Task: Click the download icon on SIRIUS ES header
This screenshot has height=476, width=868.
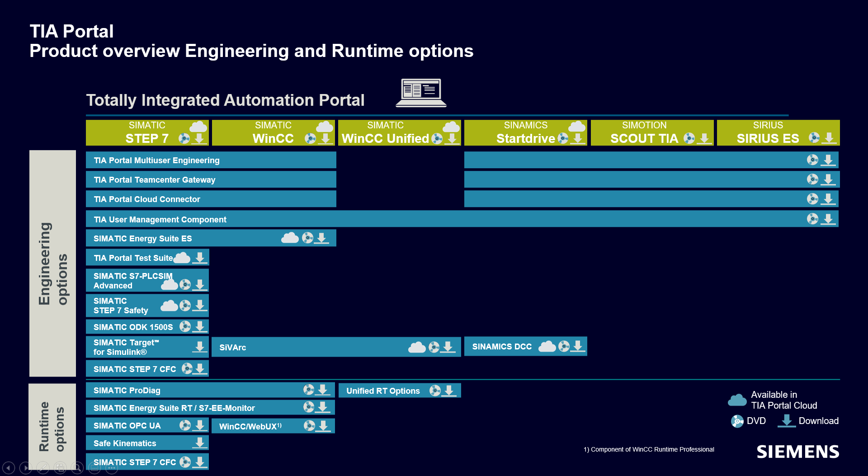Action: point(829,138)
